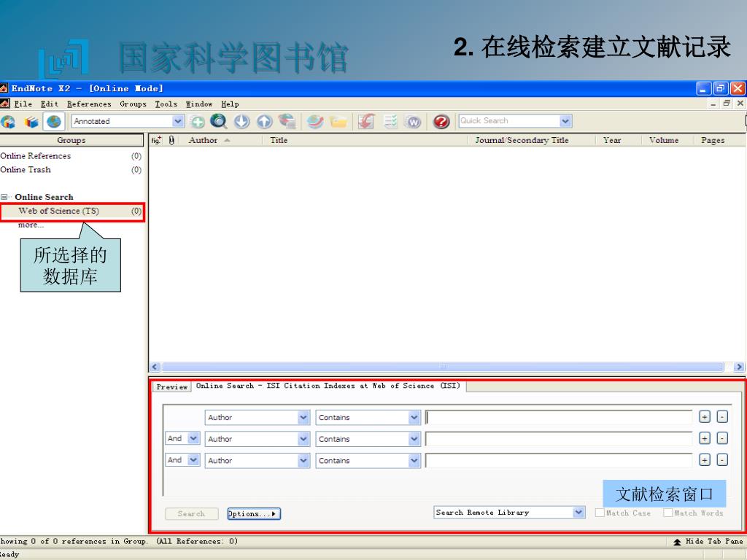Select Web of Science (TS) group
The height and width of the screenshot is (560, 747).
[x=72, y=211]
